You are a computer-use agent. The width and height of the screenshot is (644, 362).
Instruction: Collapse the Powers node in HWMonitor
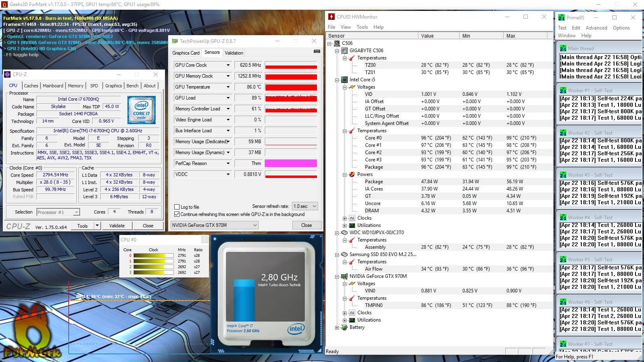[x=344, y=175]
